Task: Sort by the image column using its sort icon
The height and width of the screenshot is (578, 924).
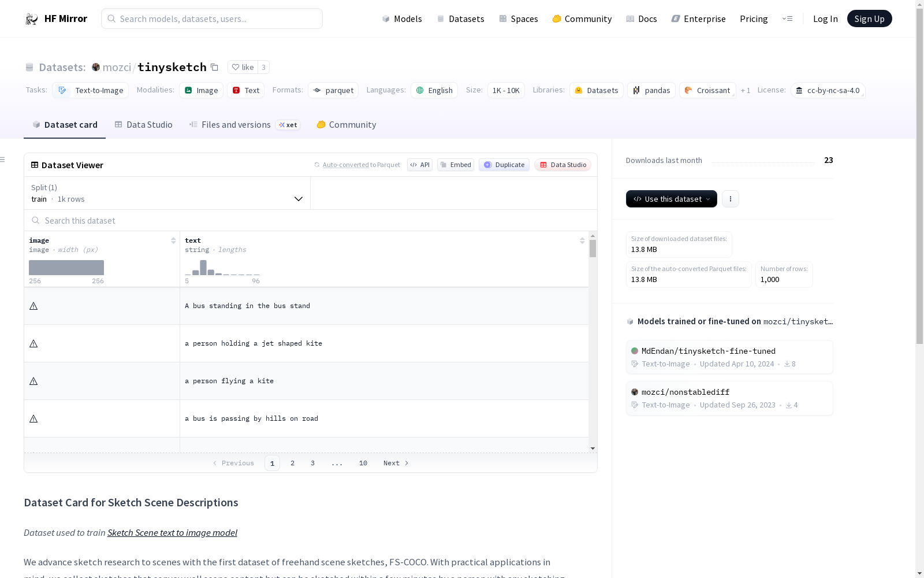Action: click(x=173, y=240)
